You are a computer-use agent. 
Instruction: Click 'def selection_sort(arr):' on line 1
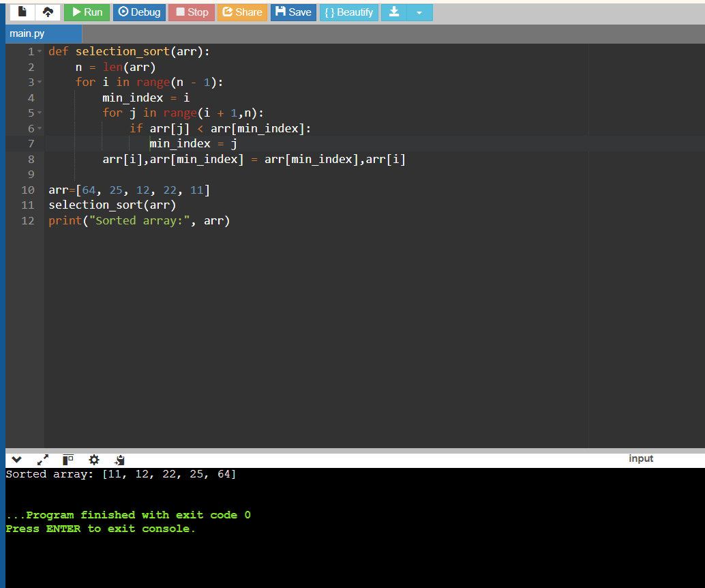coord(129,51)
